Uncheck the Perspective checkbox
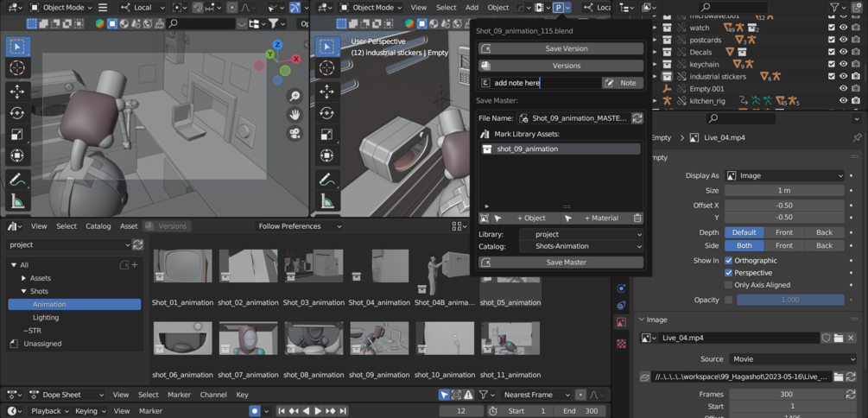This screenshot has height=418, width=868. (728, 272)
